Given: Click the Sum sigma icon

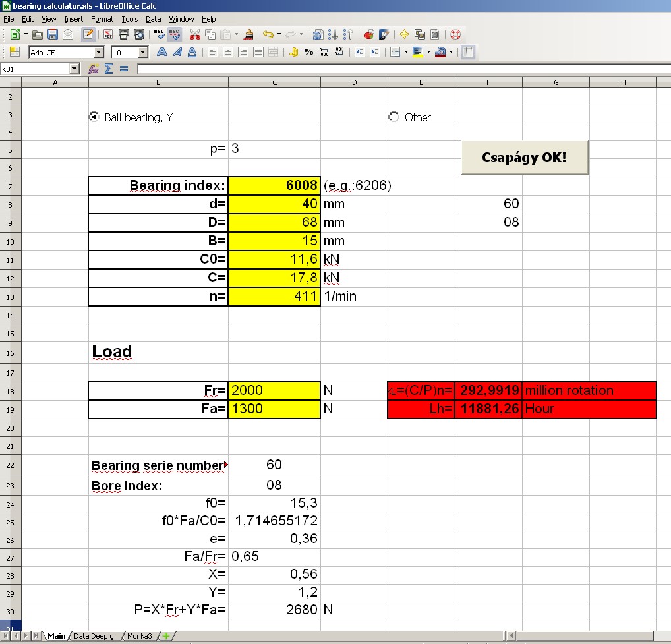Looking at the screenshot, I should tap(109, 69).
